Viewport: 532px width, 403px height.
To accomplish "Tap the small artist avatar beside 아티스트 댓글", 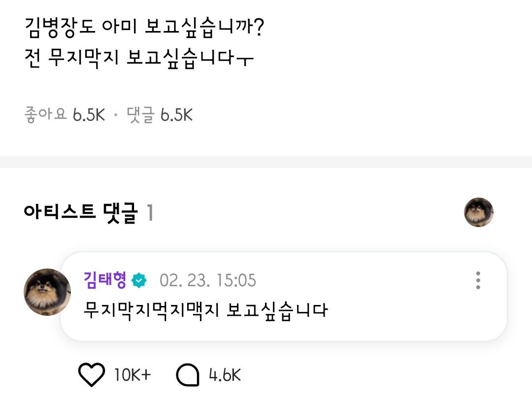I will (479, 212).
